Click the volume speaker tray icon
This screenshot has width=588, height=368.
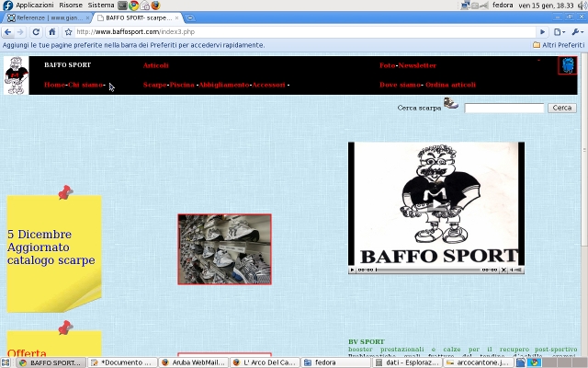[x=582, y=6]
